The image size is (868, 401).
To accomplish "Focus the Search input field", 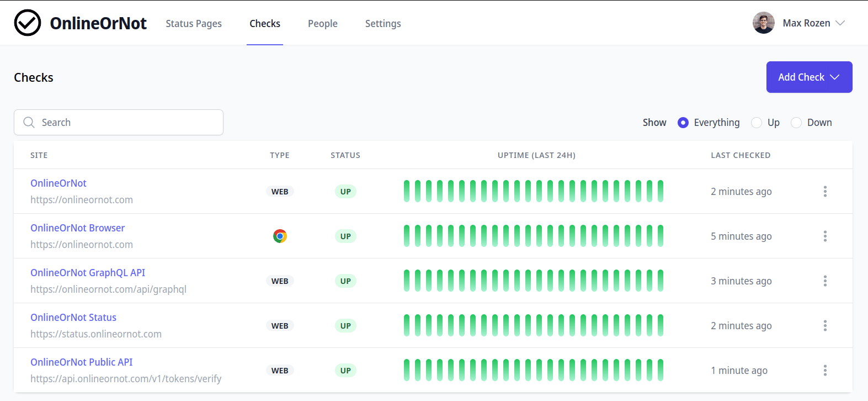I will 119,122.
